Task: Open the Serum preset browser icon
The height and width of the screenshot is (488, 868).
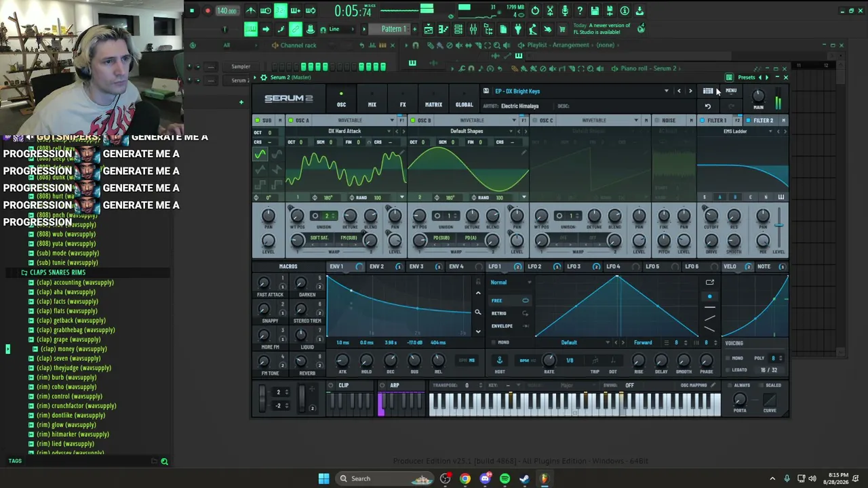Action: [708, 91]
